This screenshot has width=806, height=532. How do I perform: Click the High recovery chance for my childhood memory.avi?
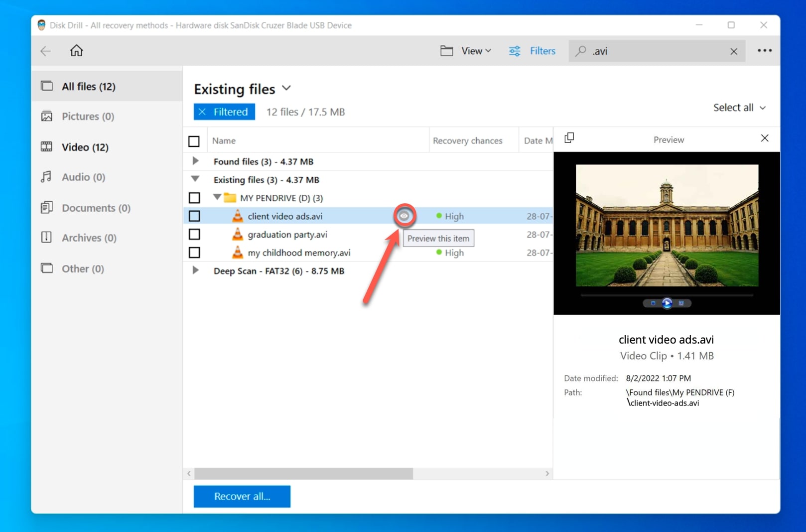click(450, 253)
